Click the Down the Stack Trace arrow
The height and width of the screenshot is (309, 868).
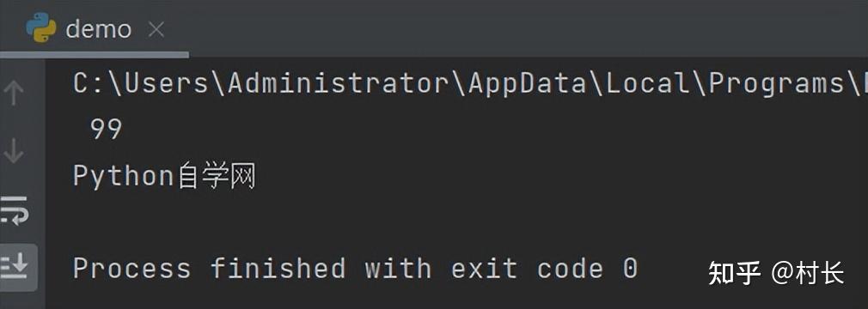click(14, 150)
